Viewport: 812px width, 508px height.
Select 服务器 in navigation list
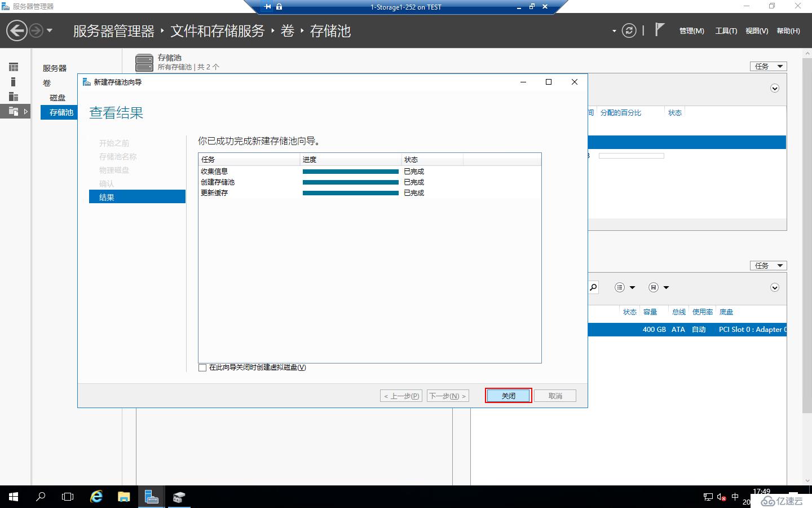point(55,68)
